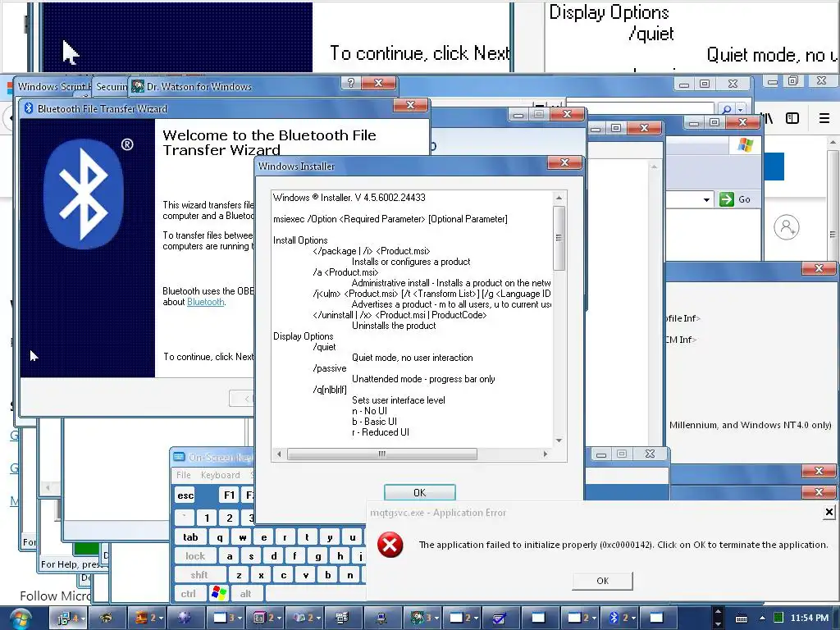The height and width of the screenshot is (630, 840).
Task: Toggle the browser sidebar icon
Action: pyautogui.click(x=792, y=118)
